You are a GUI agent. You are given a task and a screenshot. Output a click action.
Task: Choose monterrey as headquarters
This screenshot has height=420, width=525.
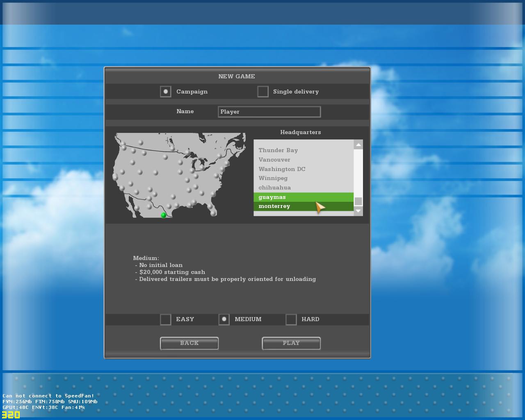(x=274, y=206)
